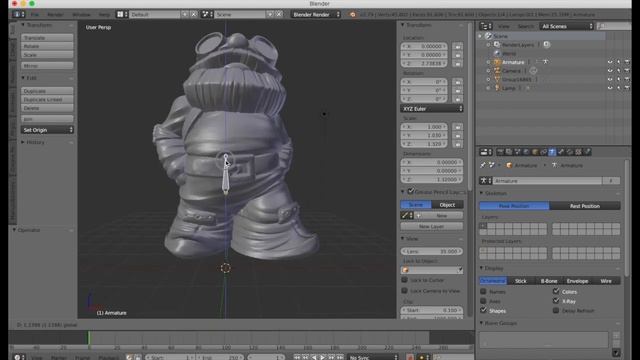This screenshot has height=360, width=640.
Task: Toggle the Grease Pencil Layers checkbox
Action: tap(411, 191)
